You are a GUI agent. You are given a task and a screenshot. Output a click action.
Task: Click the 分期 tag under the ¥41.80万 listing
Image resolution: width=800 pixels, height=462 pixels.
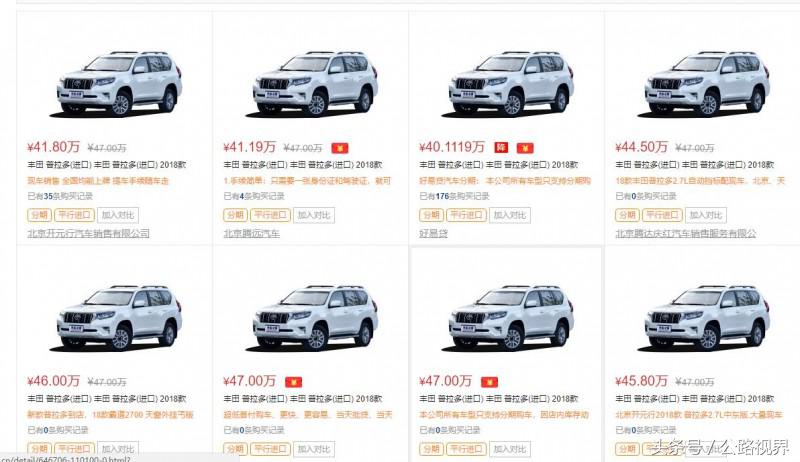[x=39, y=215]
